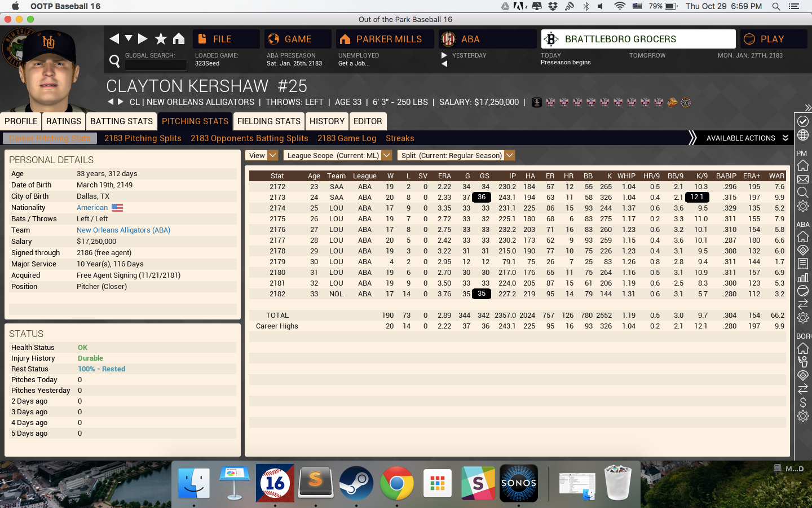Open the ABA bar chart statistics icon

click(x=803, y=277)
